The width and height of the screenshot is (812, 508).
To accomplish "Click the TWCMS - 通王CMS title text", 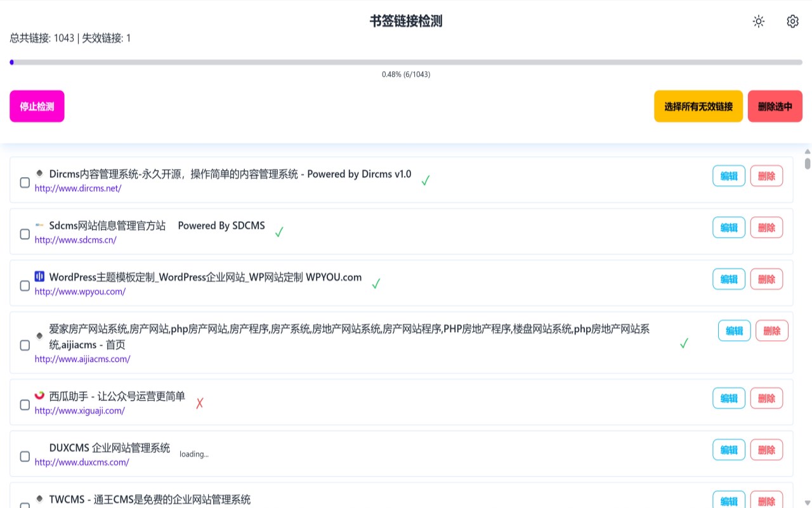I will [150, 500].
